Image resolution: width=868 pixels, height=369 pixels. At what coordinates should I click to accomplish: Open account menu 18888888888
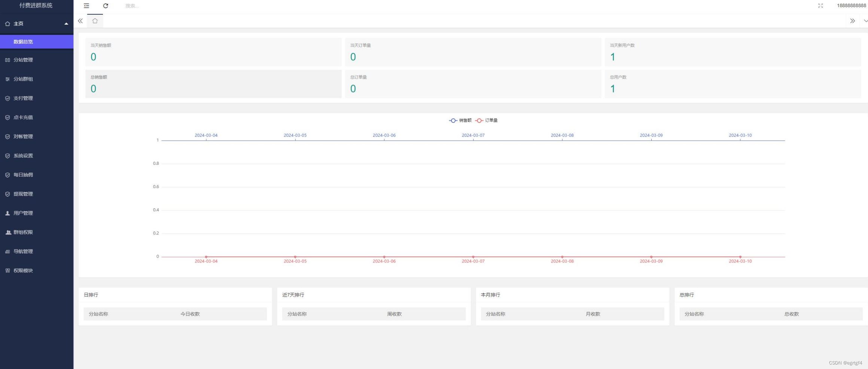pyautogui.click(x=851, y=6)
